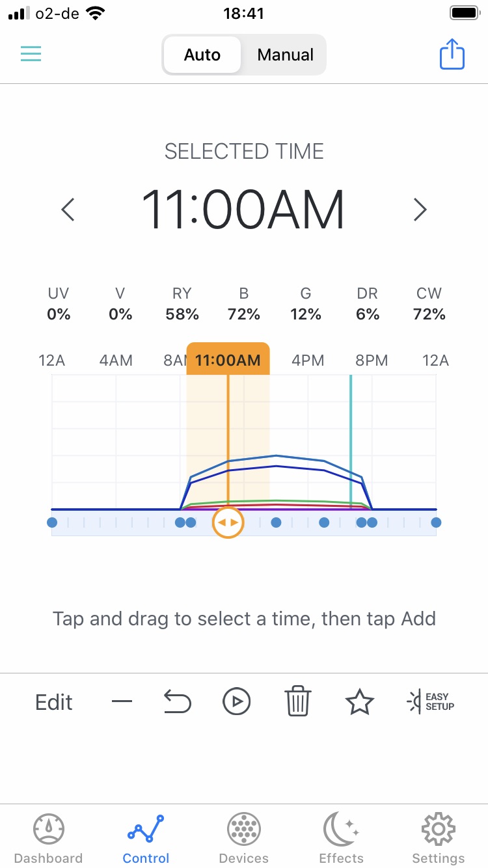Tap the star favorite icon
Screen dimensions: 488x868
pyautogui.click(x=359, y=702)
